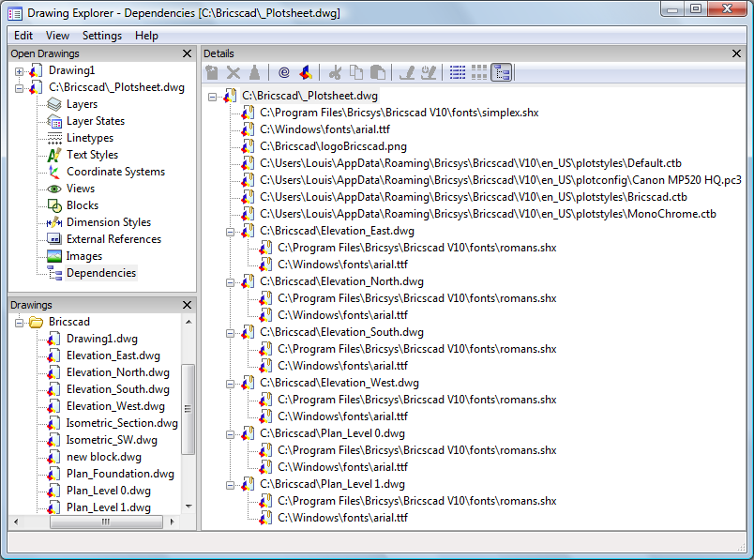The image size is (754, 560).
Task: Close the Open Drawings panel
Action: coord(187,53)
